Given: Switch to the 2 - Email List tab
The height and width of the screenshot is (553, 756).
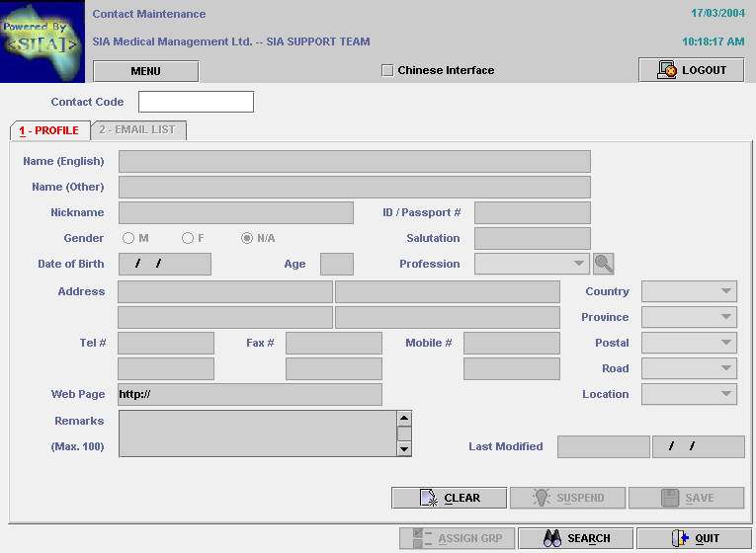Looking at the screenshot, I should tap(138, 130).
